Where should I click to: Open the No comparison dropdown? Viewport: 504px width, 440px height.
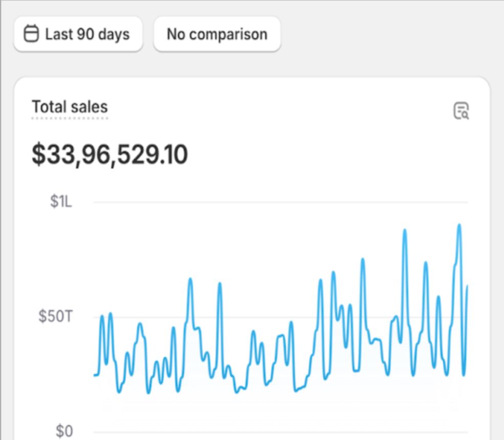217,34
